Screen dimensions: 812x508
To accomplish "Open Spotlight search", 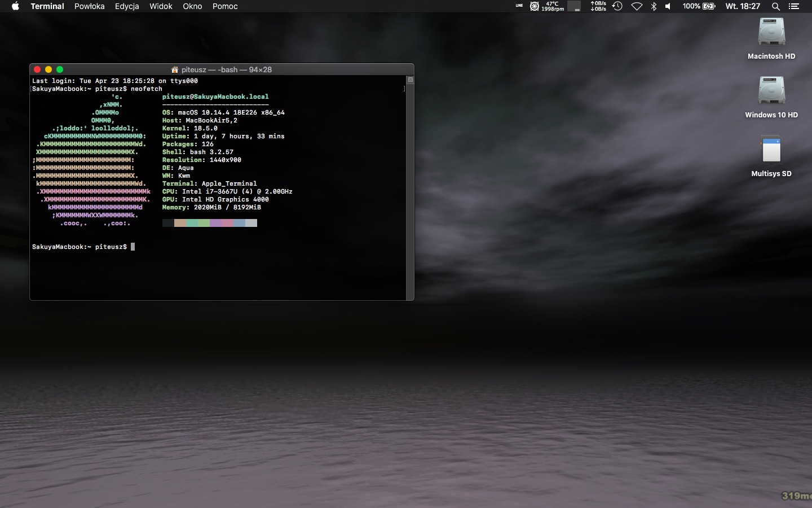I will pos(776,6).
